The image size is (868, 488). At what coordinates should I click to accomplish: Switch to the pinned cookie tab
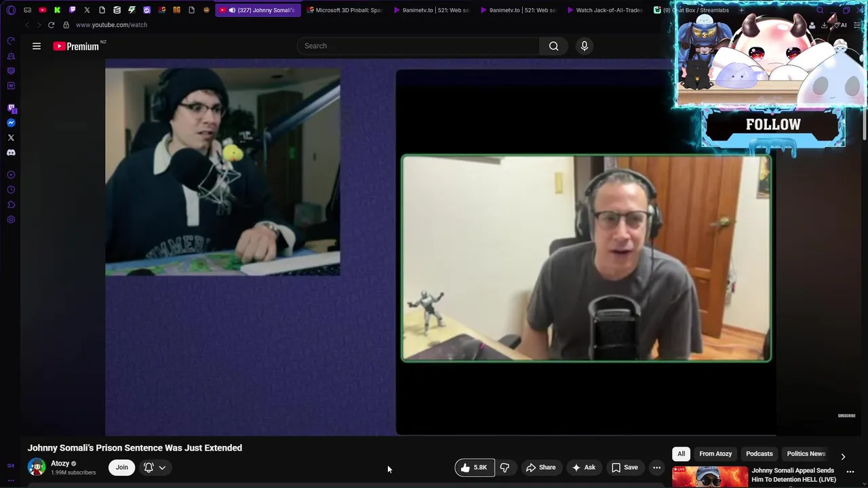[206, 10]
